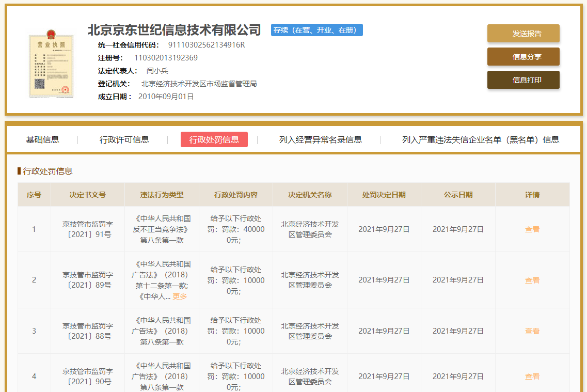Click the 信息分享 (Share Information) button
587x392 pixels.
523,57
